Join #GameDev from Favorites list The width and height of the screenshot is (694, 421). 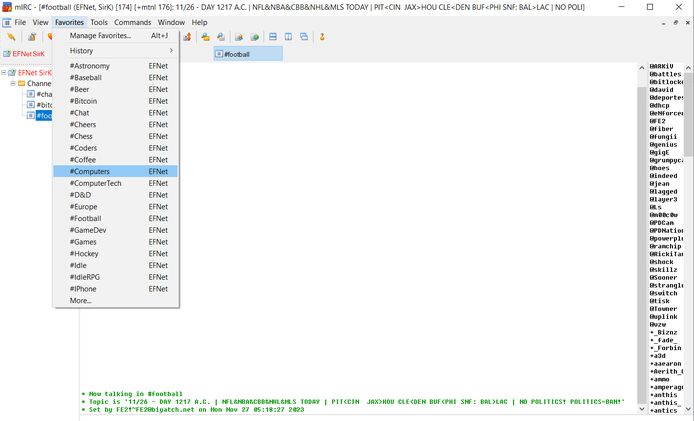pyautogui.click(x=116, y=230)
